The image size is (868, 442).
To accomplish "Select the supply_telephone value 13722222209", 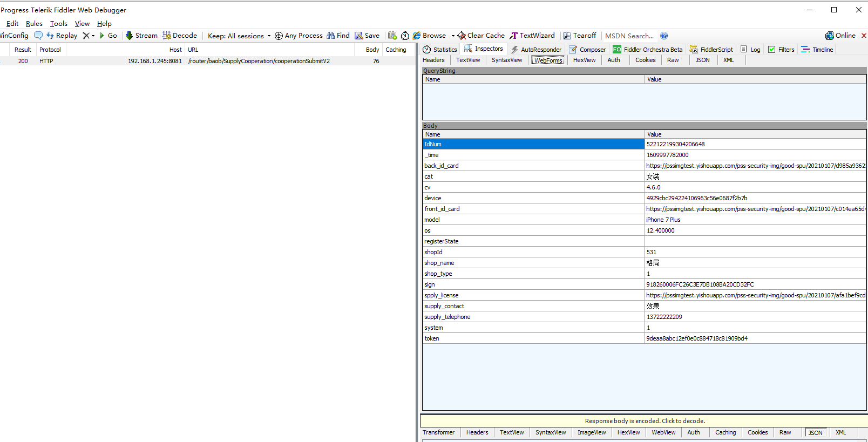I will pyautogui.click(x=664, y=317).
